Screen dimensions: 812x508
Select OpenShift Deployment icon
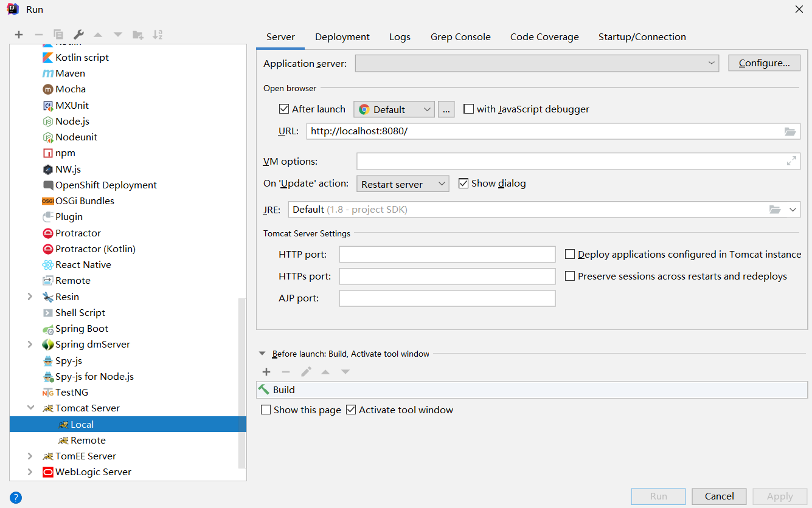tap(48, 185)
